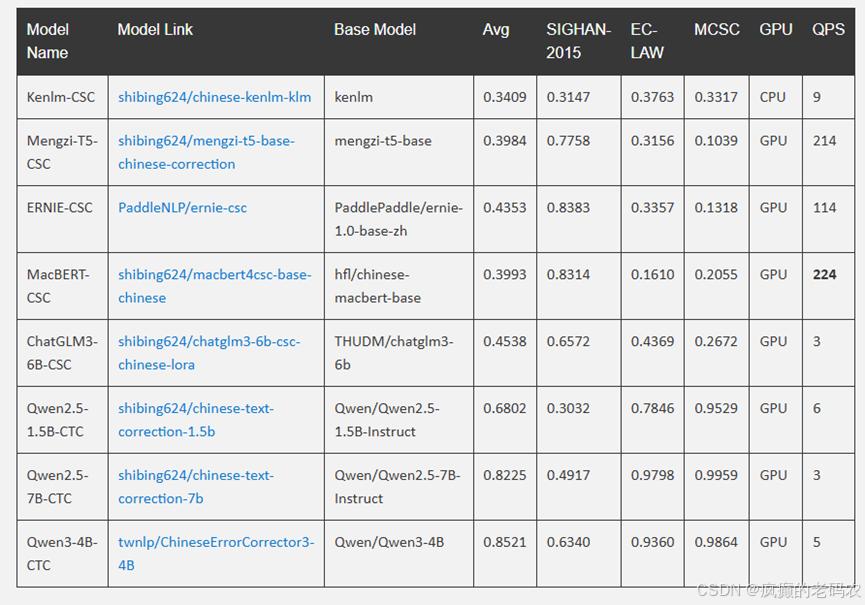Open shibing624/chinese-kenlm-klm model link
This screenshot has height=605, width=865.
214,97
